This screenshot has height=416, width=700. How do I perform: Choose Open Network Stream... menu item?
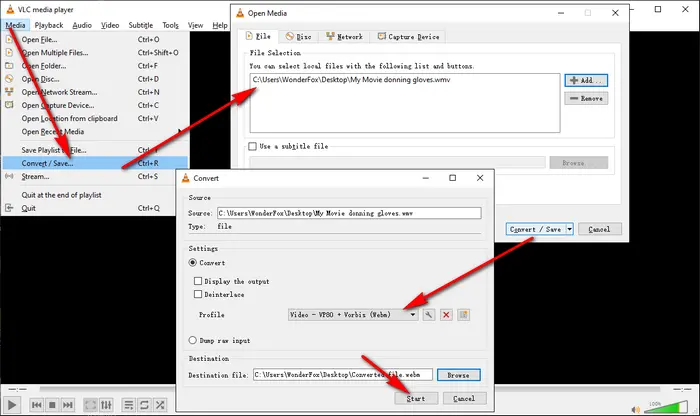coord(95,92)
